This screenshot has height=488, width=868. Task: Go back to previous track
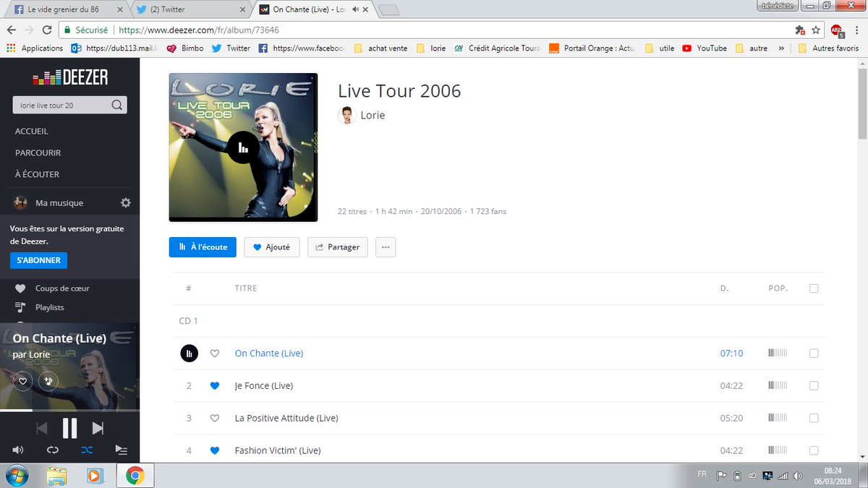point(42,428)
